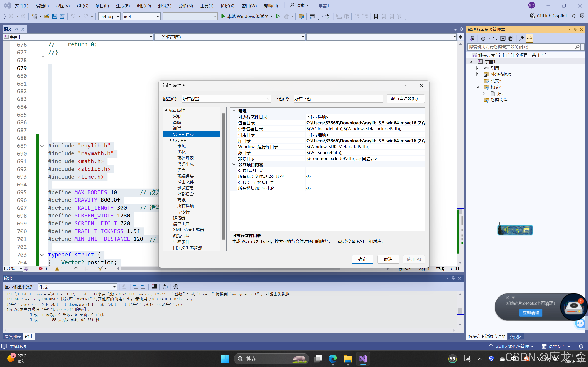Click the Save All files icon

[x=62, y=16]
